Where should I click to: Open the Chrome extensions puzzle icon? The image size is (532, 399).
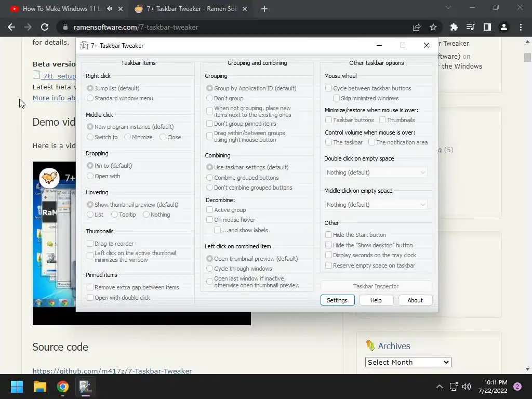coord(454,27)
